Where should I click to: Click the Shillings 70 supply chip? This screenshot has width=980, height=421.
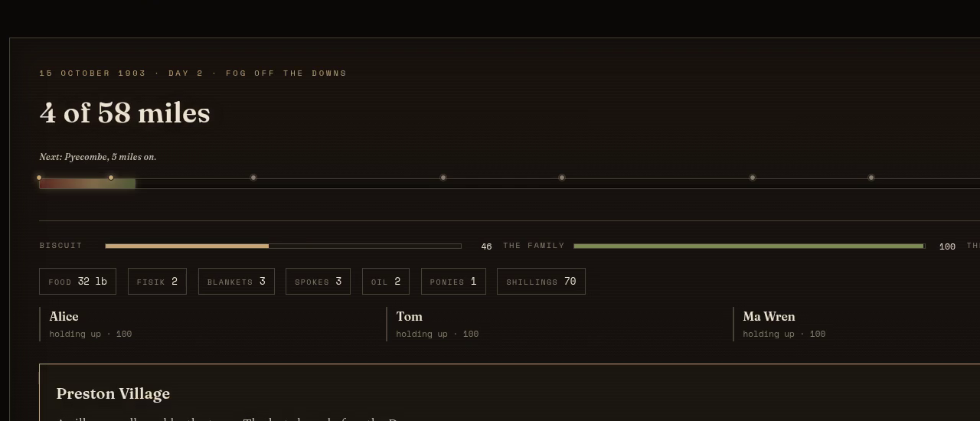coord(541,282)
